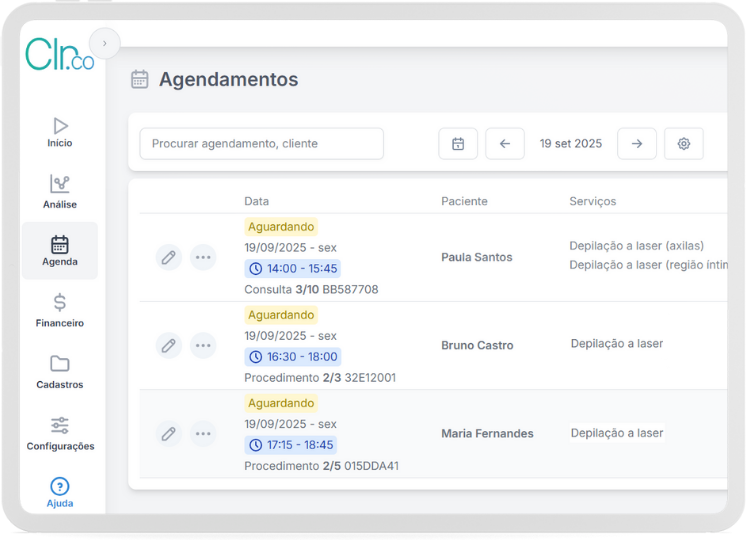Select patient name Maria Fernandes
Image resolution: width=748 pixels, height=540 pixels.
(487, 434)
